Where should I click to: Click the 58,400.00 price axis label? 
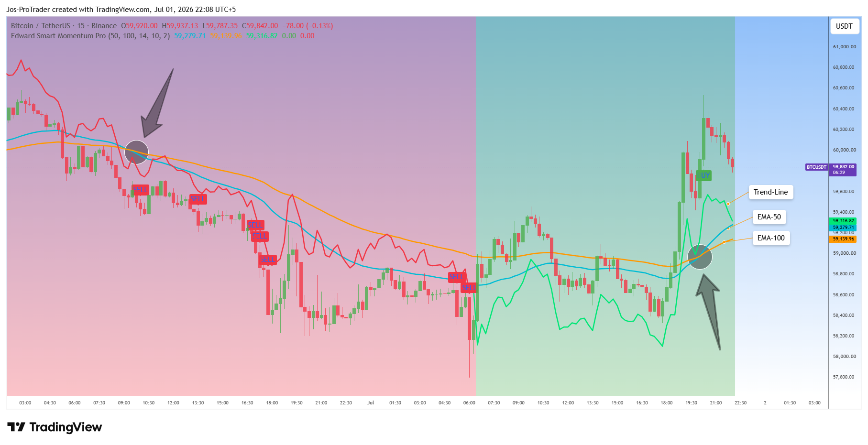[844, 315]
